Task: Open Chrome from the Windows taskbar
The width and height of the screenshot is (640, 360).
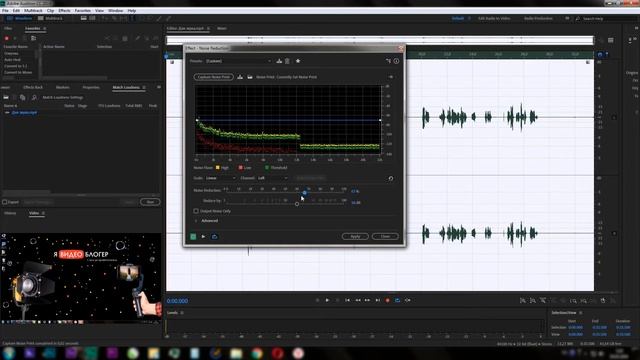Action: pyautogui.click(x=257, y=353)
